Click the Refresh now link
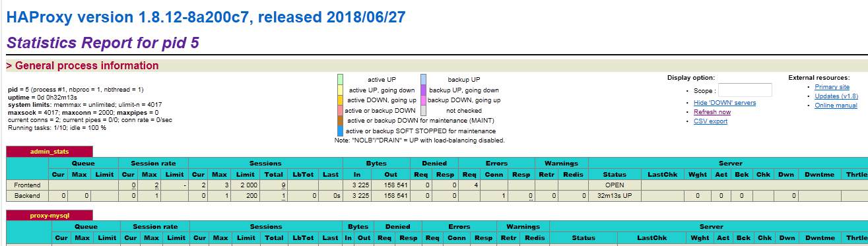 coord(712,112)
